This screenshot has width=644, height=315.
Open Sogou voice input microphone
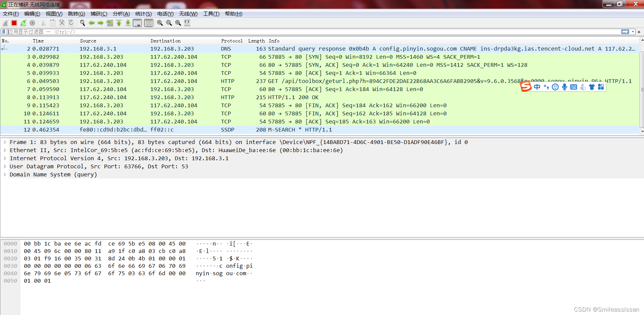click(x=565, y=87)
